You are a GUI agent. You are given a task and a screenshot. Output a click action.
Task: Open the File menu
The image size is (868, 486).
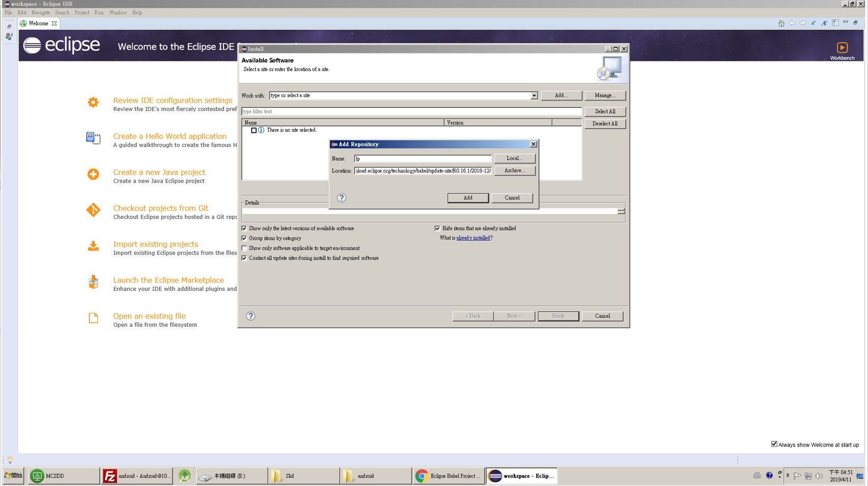[x=8, y=13]
